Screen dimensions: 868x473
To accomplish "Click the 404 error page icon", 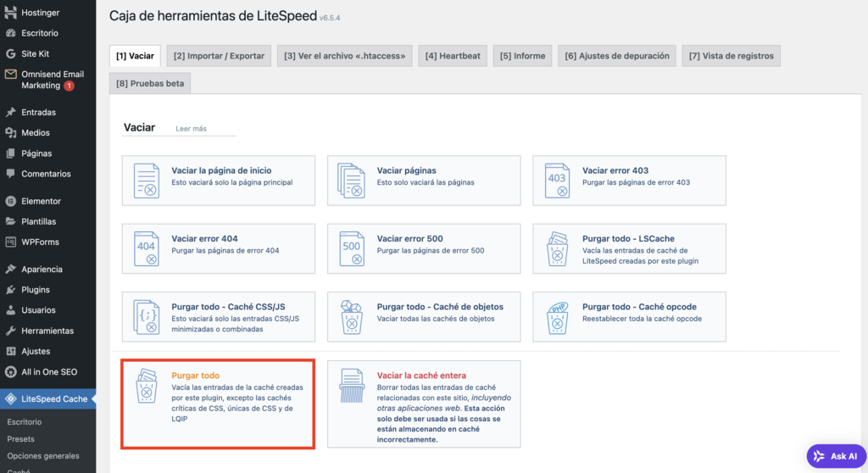I will (x=146, y=248).
